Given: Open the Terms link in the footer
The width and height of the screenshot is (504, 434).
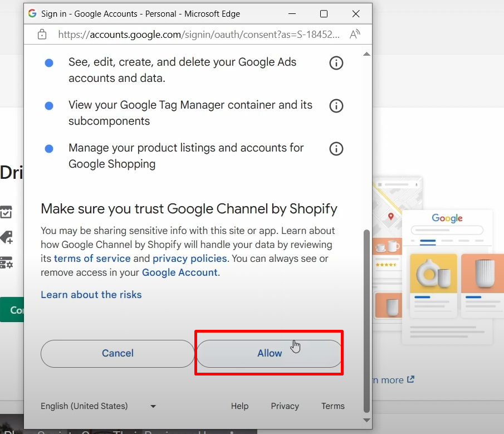Looking at the screenshot, I should click(332, 406).
